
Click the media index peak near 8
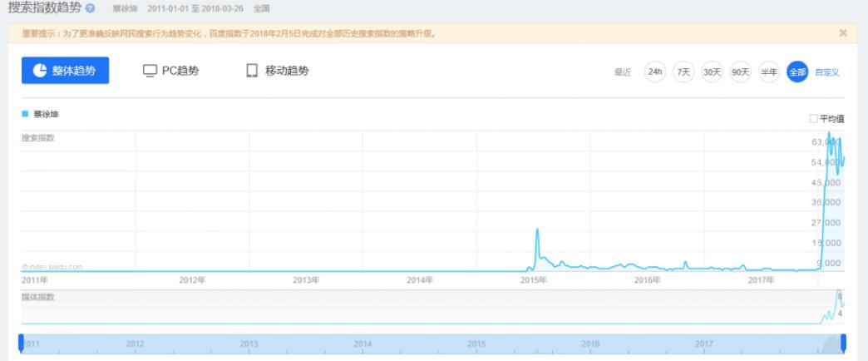[839, 292]
